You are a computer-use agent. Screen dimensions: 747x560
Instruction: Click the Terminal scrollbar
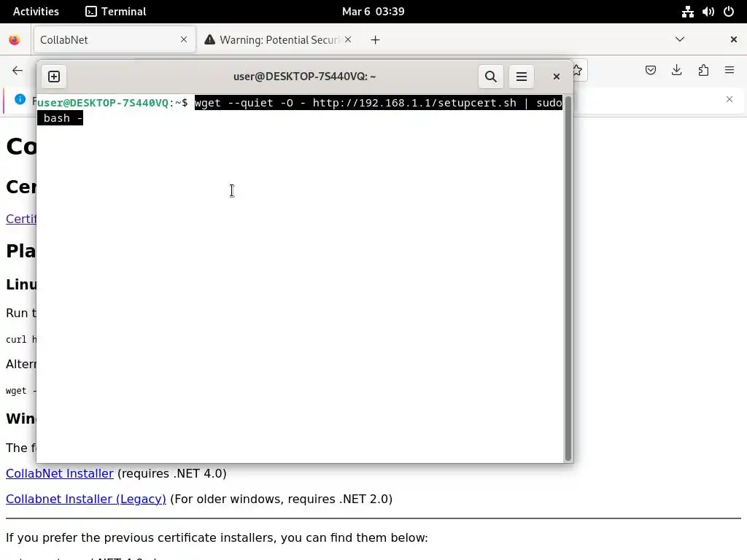(568, 278)
